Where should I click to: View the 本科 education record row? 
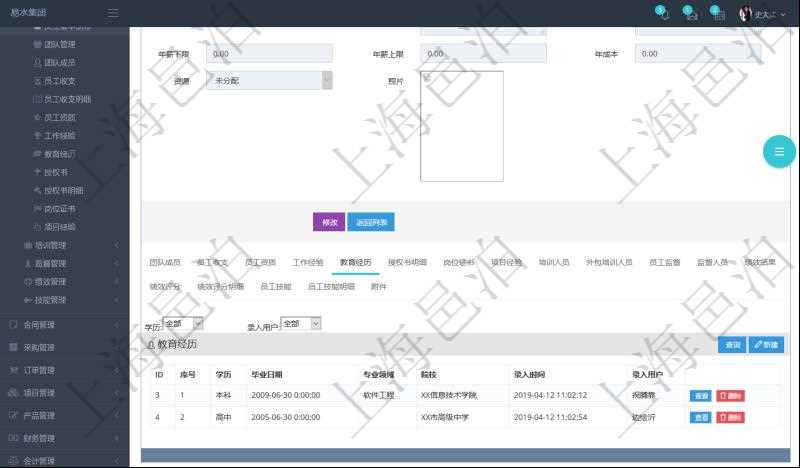click(x=701, y=396)
